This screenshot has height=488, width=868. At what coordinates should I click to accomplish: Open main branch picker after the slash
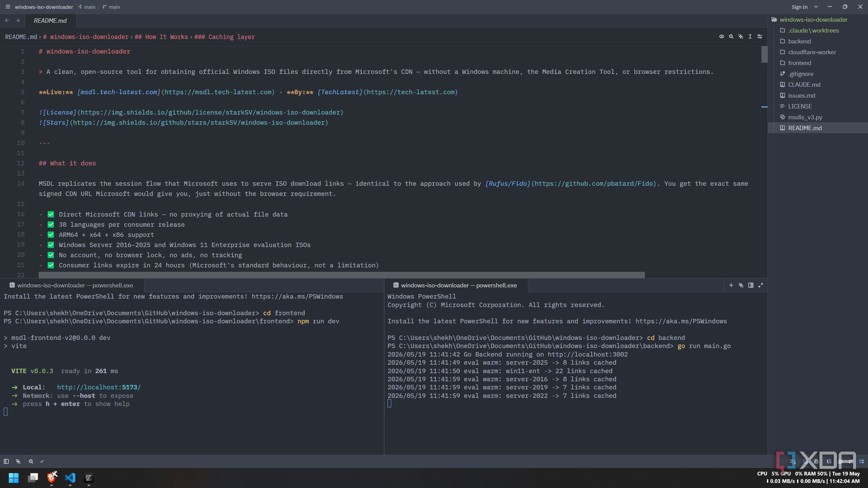pos(112,7)
